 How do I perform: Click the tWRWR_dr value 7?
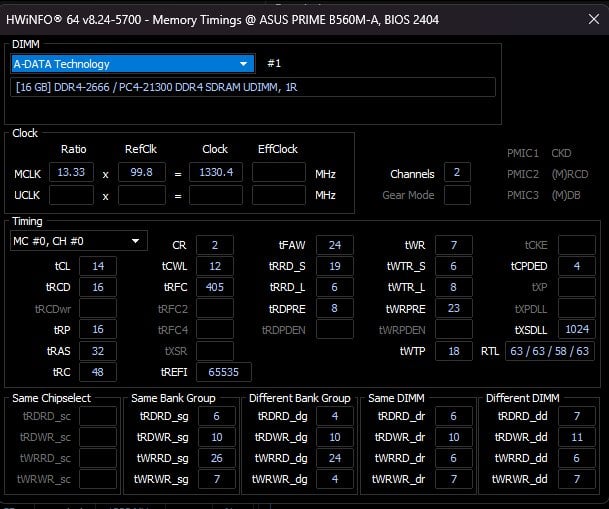[x=454, y=479]
